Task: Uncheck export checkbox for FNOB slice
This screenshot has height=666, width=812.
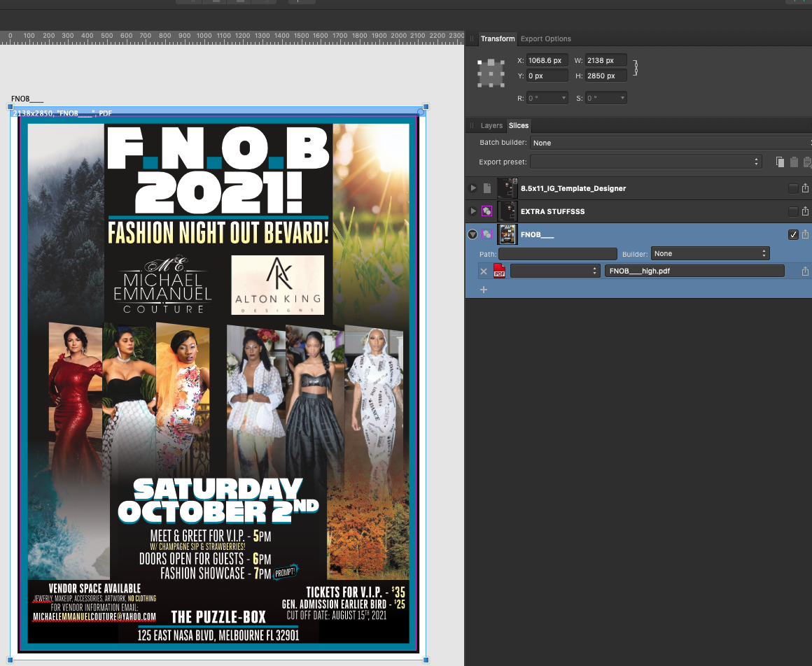Action: click(x=793, y=234)
